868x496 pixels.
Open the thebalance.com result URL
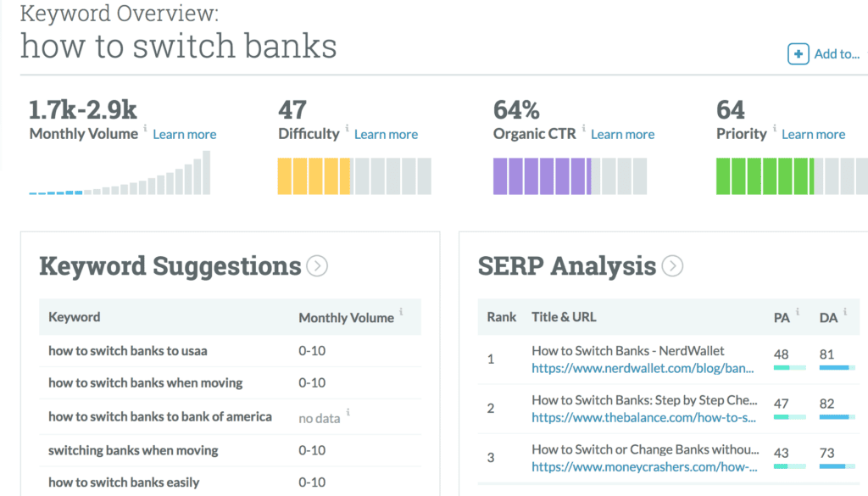tap(644, 418)
